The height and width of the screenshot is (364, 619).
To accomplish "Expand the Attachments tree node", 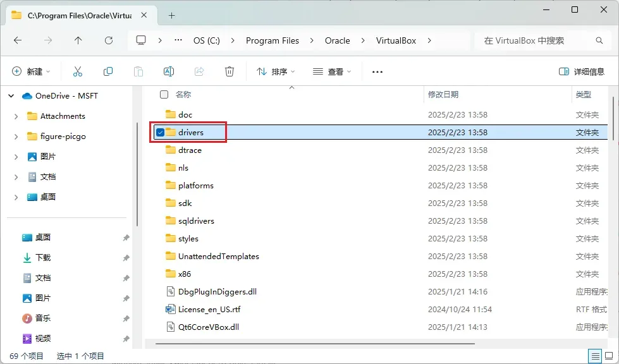I will [16, 116].
